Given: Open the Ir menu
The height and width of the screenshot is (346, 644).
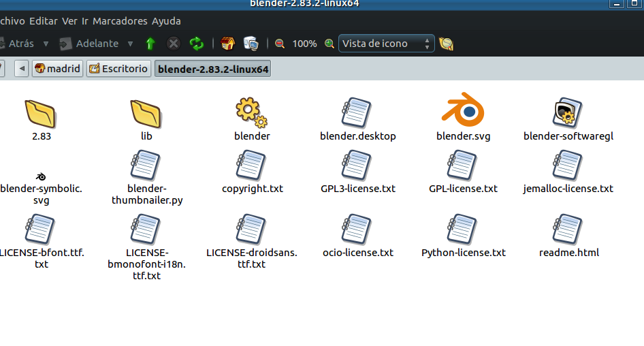Looking at the screenshot, I should coord(85,21).
